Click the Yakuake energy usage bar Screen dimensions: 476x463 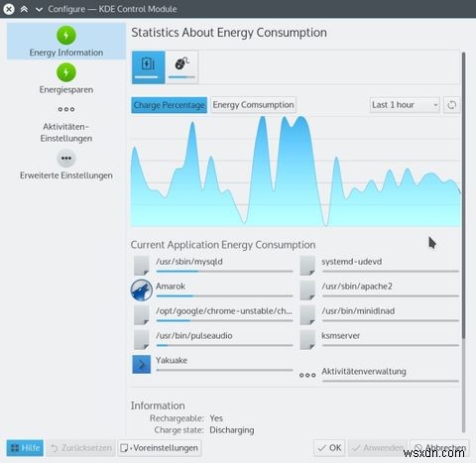(x=225, y=370)
